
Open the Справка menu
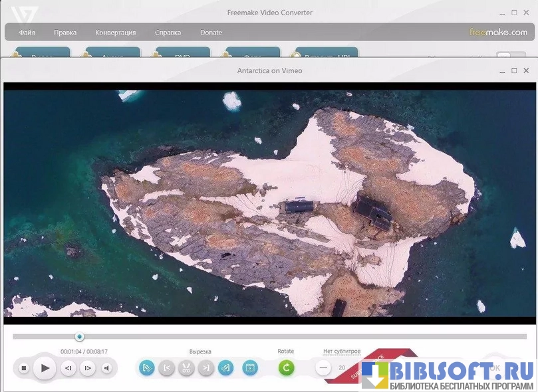click(168, 33)
